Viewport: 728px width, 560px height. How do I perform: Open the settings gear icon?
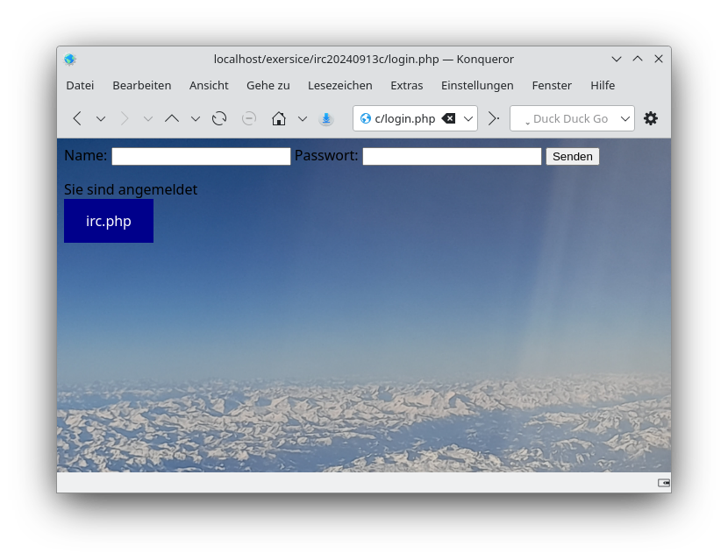click(651, 118)
